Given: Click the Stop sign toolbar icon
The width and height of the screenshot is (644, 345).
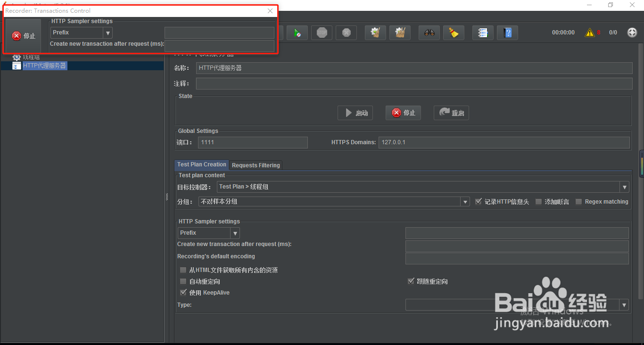Looking at the screenshot, I should tap(322, 33).
